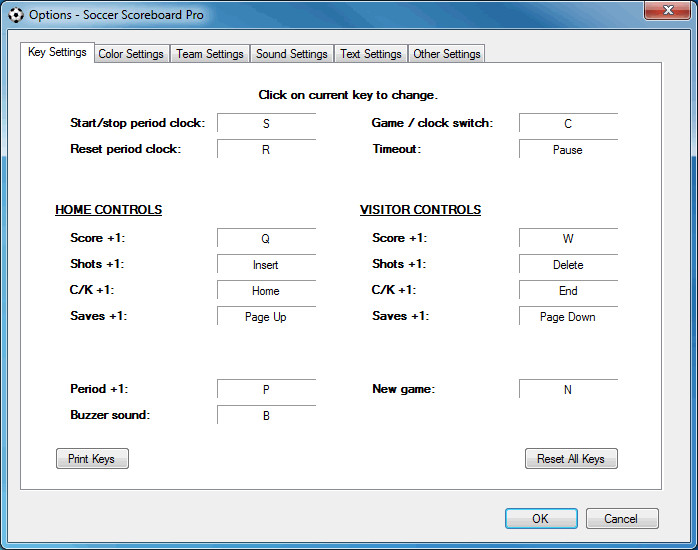This screenshot has width=698, height=550.
Task: Change the Game / clock switch key C
Action: [x=568, y=123]
